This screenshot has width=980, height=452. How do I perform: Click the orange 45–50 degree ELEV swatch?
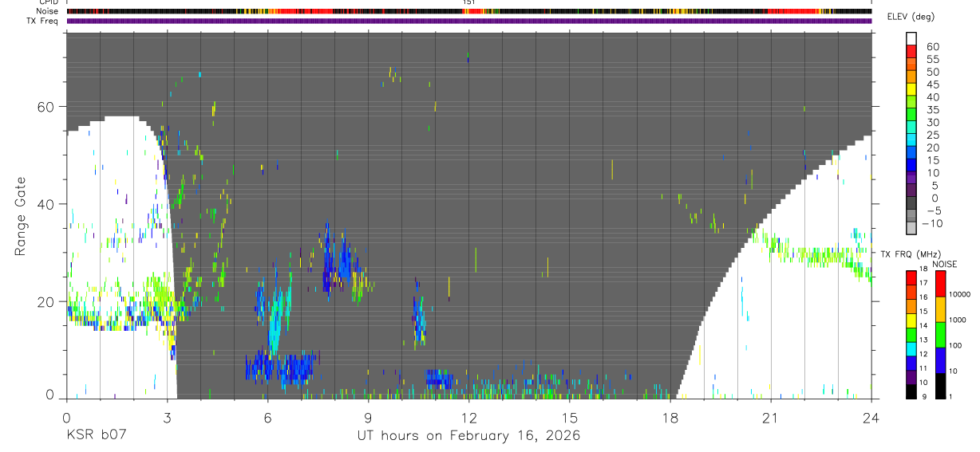[x=911, y=77]
